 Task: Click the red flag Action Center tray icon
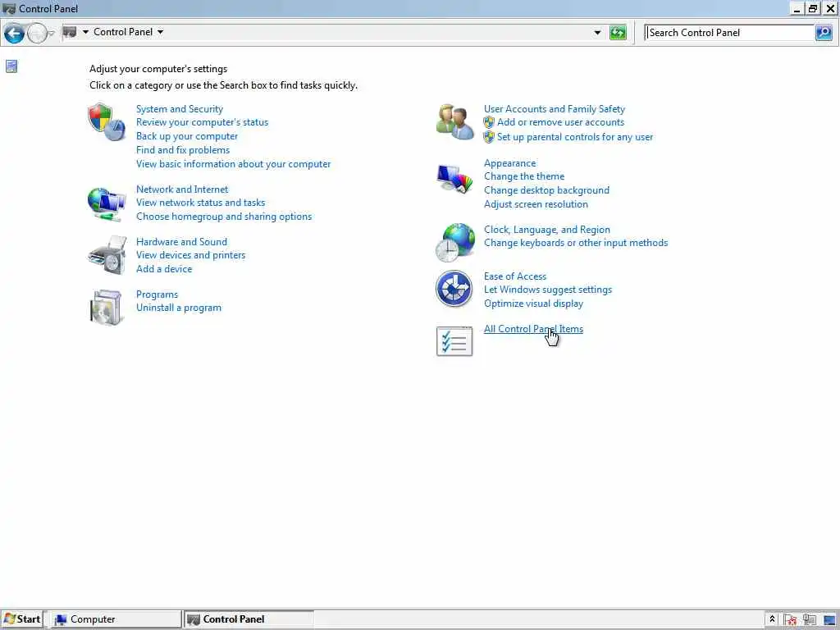point(790,620)
